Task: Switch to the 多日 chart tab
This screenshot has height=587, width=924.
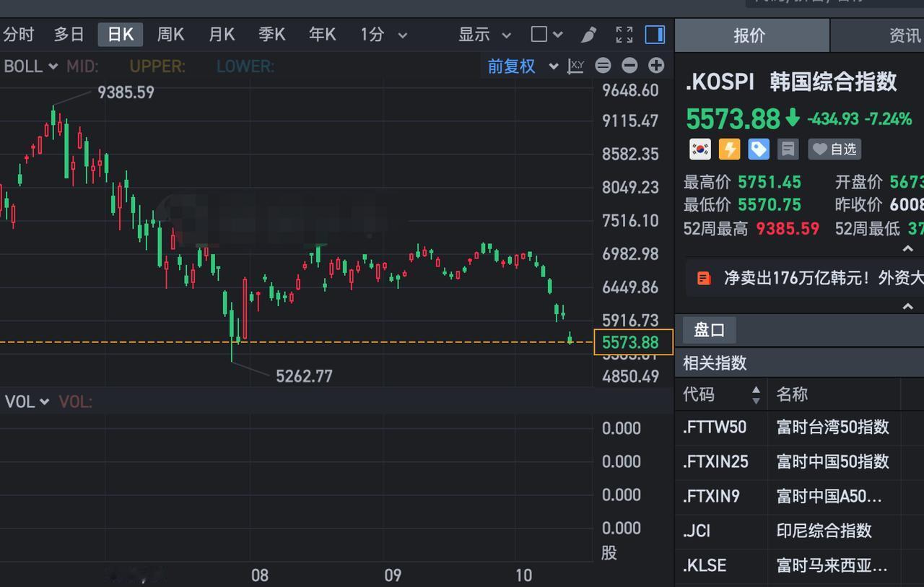Action: point(69,34)
